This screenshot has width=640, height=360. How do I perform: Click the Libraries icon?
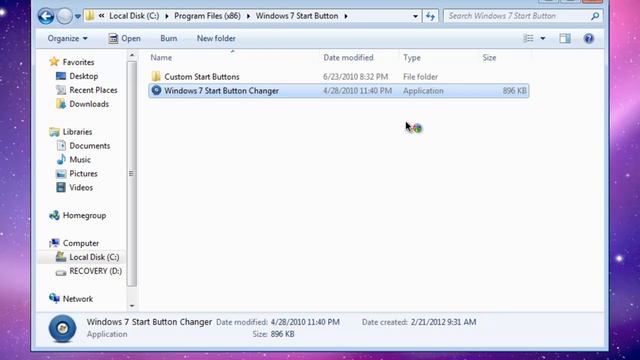(54, 132)
